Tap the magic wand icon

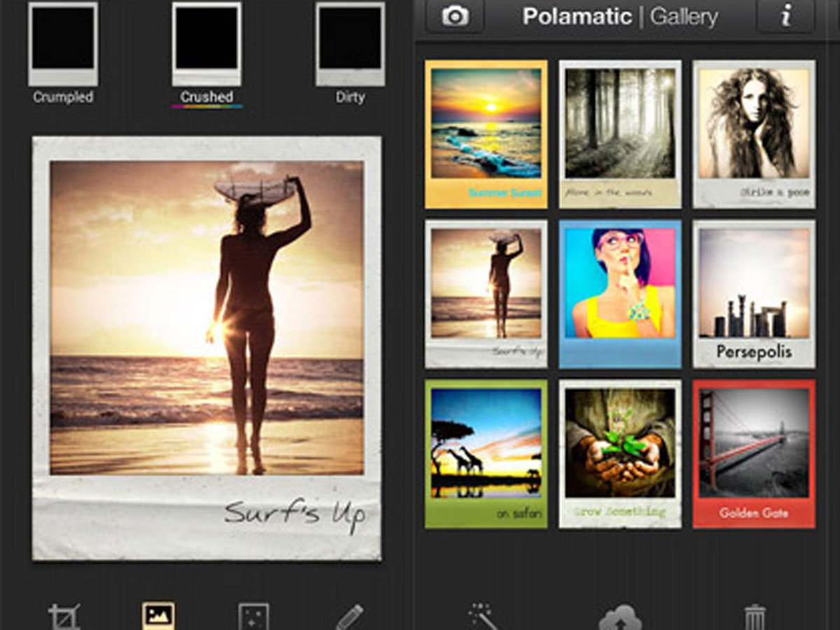(484, 617)
